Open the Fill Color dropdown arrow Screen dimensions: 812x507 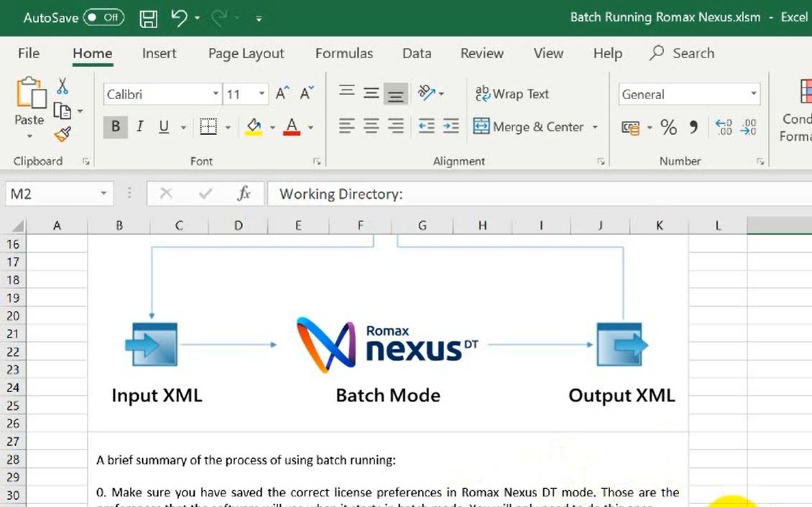[272, 127]
